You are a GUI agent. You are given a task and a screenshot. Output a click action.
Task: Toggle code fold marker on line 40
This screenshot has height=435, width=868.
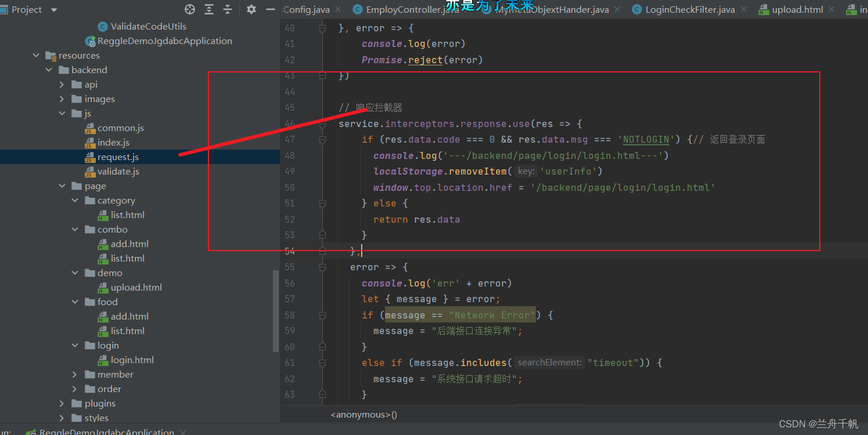pos(323,28)
